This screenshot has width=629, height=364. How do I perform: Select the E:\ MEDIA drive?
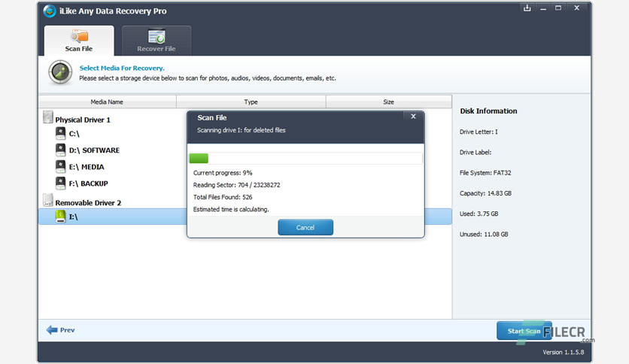pos(87,167)
